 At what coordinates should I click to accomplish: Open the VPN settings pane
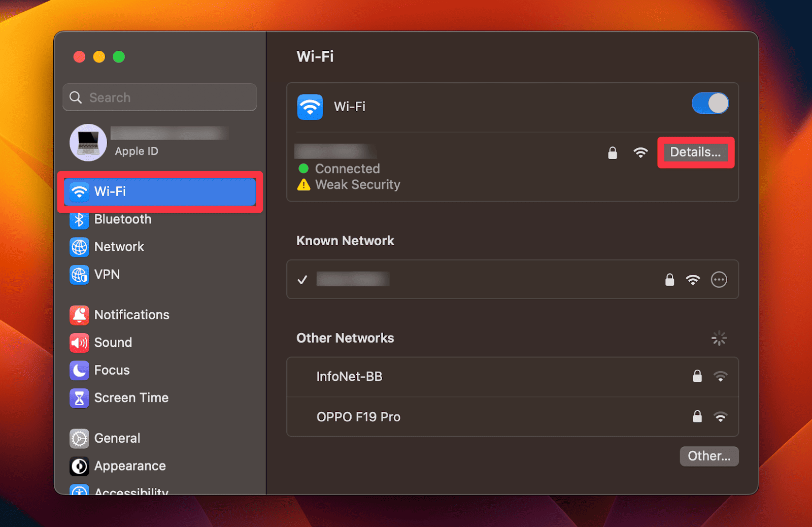[80, 275]
